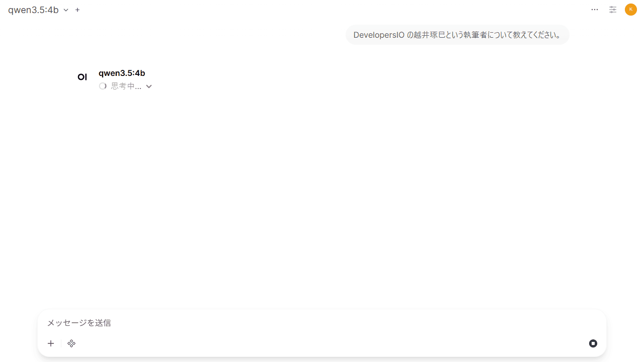Click the qwen3.5:4b heading above the reply
The width and height of the screenshot is (644, 362).
pos(121,73)
